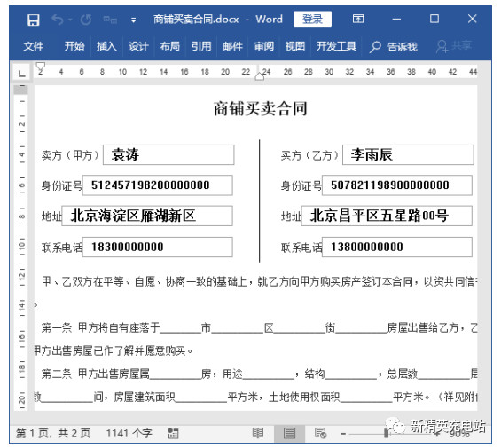Click the 买方 name field 李雨辰
Screen dimensions: 501x448
[408, 155]
